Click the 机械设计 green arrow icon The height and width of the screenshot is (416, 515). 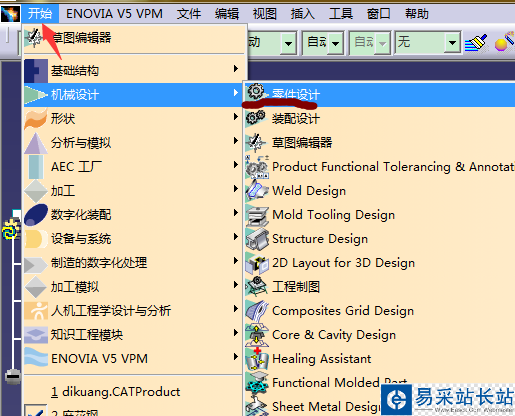pos(35,95)
